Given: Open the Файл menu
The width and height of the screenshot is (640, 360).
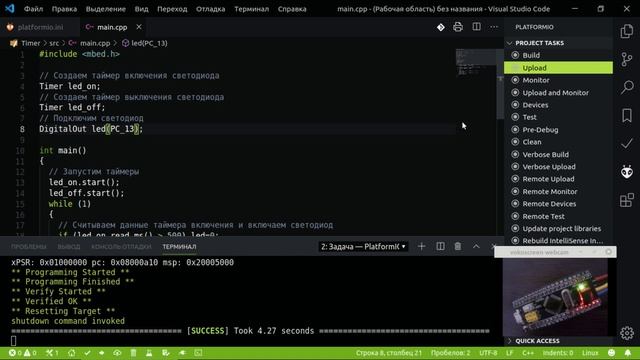Looking at the screenshot, I should [x=33, y=9].
